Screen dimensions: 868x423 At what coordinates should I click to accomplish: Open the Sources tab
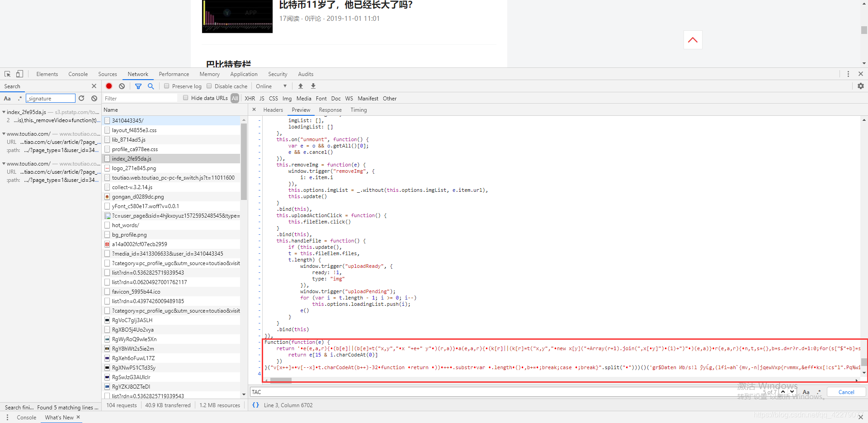(x=108, y=74)
